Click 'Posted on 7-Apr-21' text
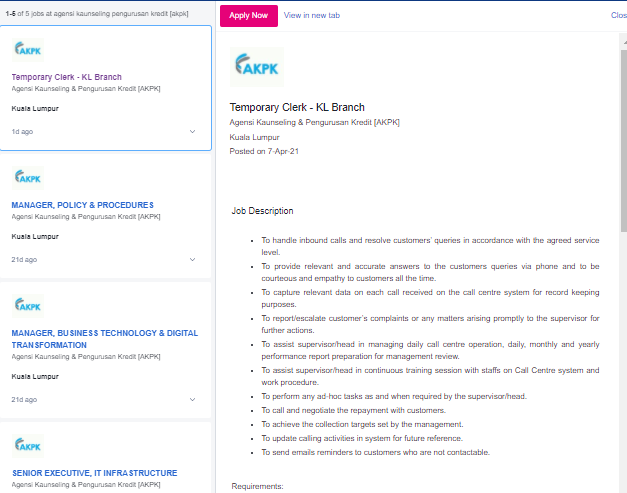Viewport: 627px width, 493px height. (x=264, y=151)
